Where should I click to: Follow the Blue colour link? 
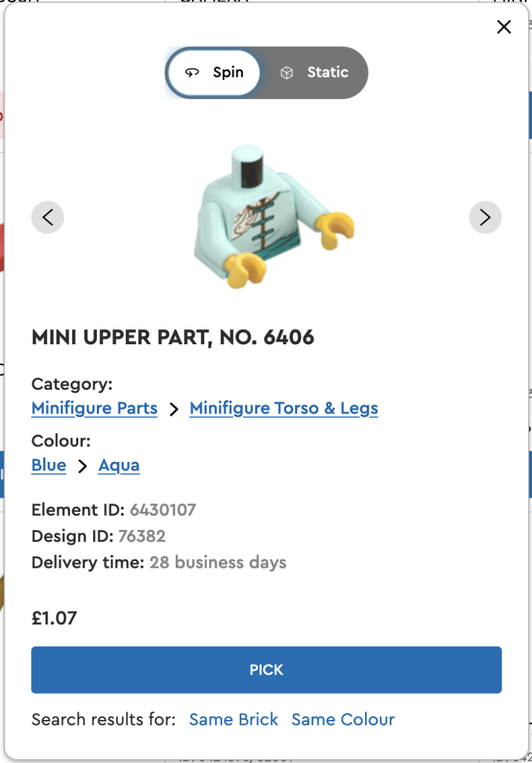tap(48, 466)
